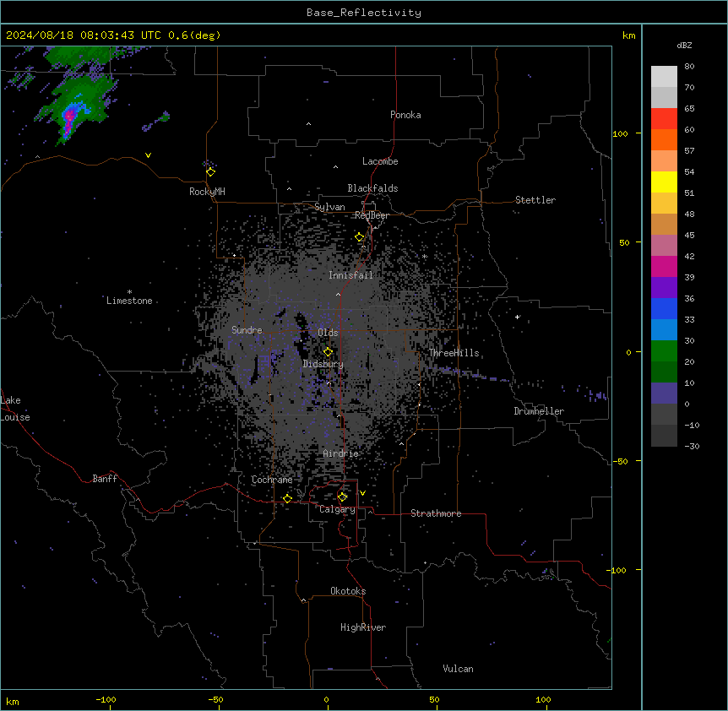Choose the slate 0-10 dBZ legend swatch
Image resolution: width=728 pixels, height=711 pixels.
pos(664,393)
